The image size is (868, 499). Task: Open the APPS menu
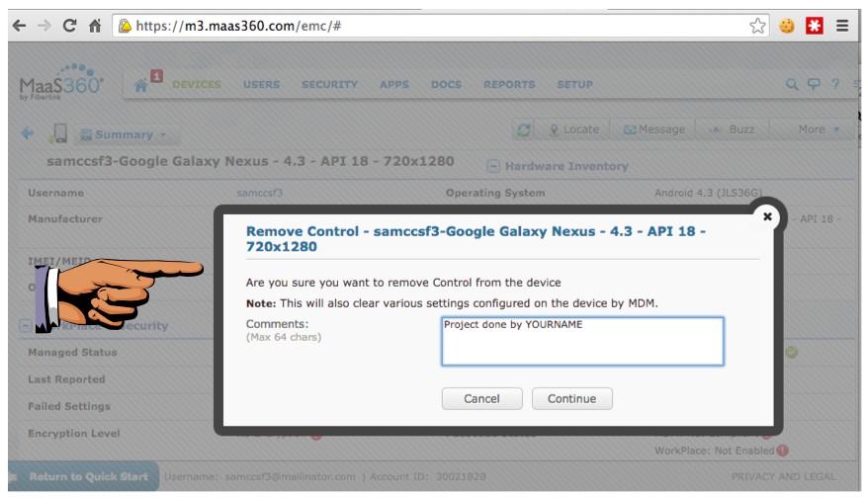click(394, 85)
